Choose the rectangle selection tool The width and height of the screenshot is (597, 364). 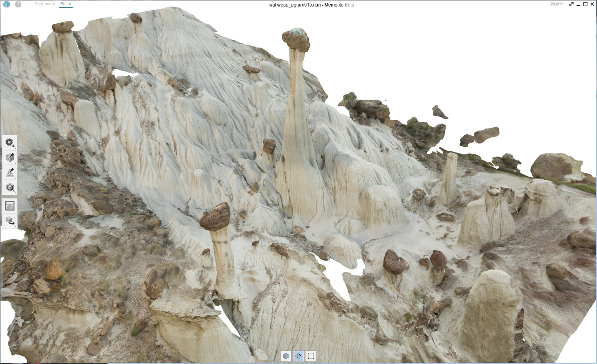click(x=311, y=357)
